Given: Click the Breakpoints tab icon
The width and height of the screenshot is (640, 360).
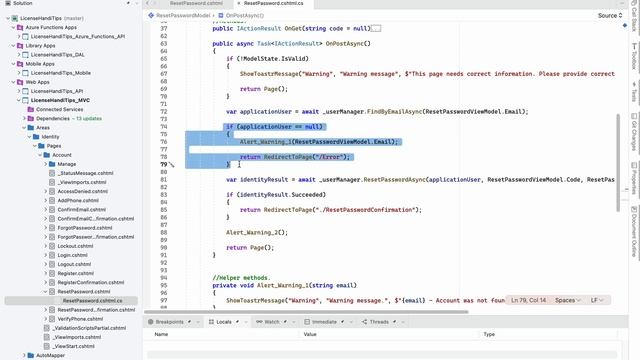Looking at the screenshot, I should [x=150, y=322].
